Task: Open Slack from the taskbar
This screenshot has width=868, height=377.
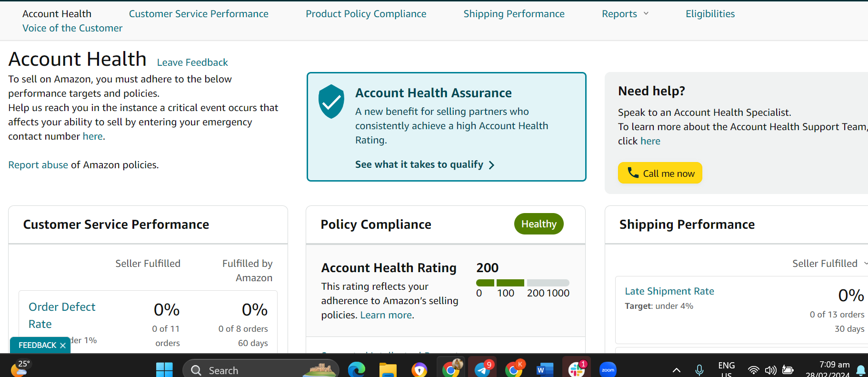Action: click(577, 368)
